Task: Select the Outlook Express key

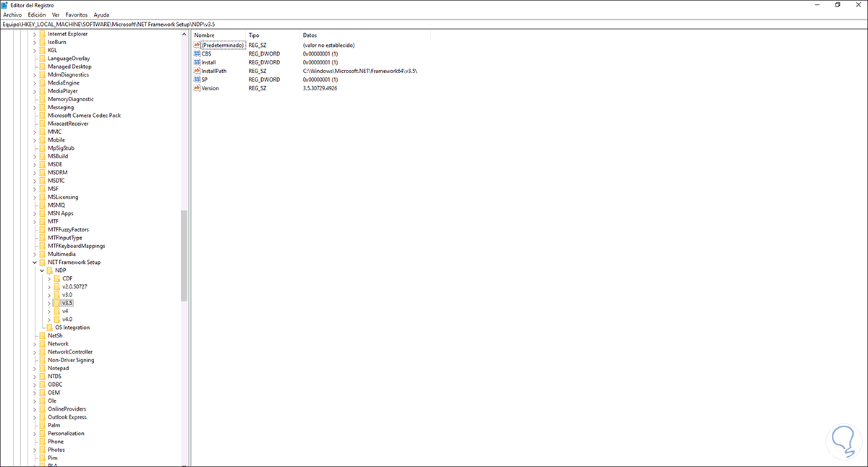Action: [x=67, y=417]
